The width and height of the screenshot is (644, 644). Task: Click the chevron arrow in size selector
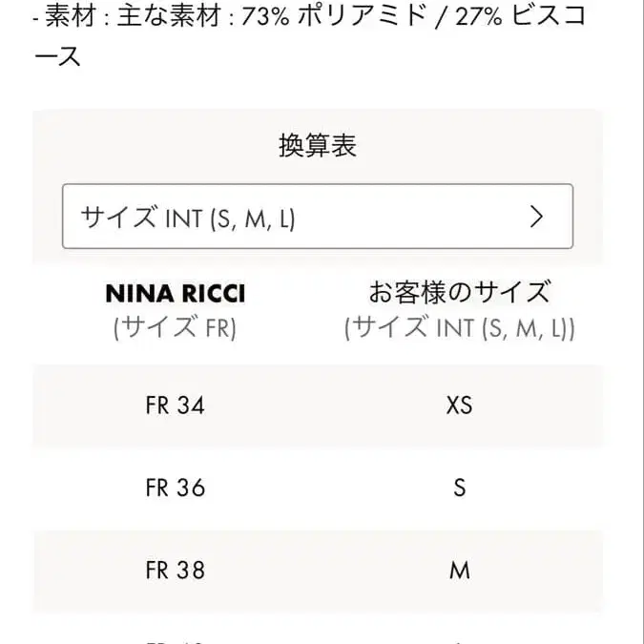[537, 217]
